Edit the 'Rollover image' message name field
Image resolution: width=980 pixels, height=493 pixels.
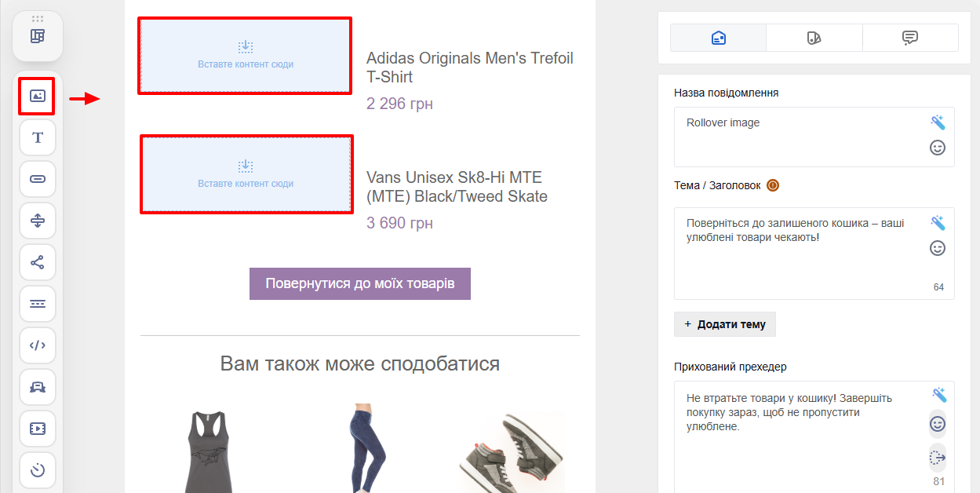tap(814, 137)
